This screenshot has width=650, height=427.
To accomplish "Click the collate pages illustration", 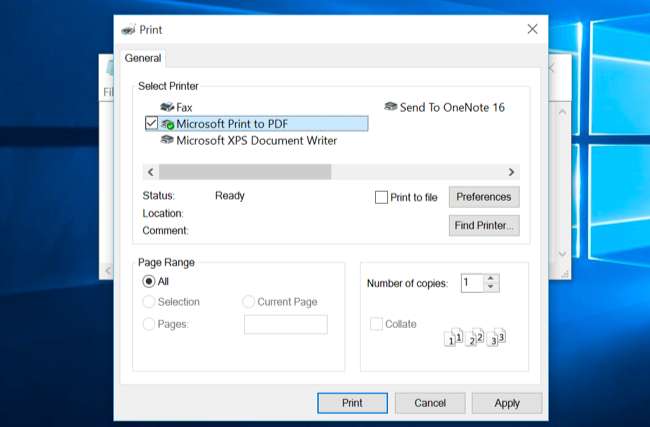I will coord(475,337).
